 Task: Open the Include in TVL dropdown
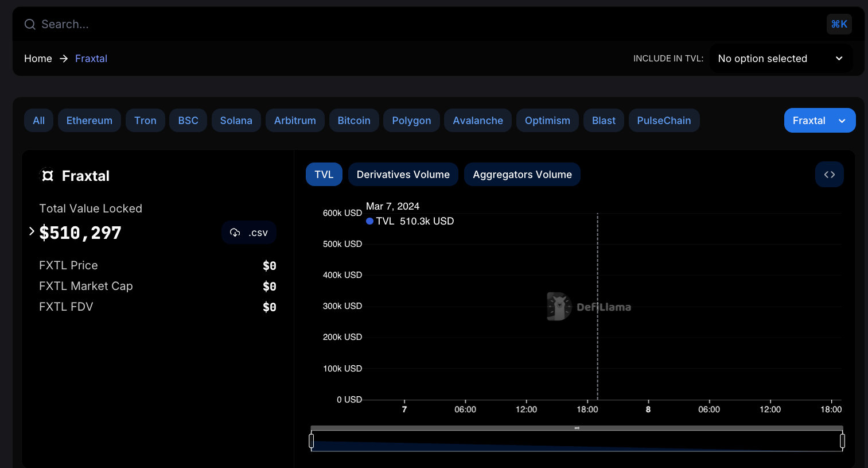tap(780, 59)
